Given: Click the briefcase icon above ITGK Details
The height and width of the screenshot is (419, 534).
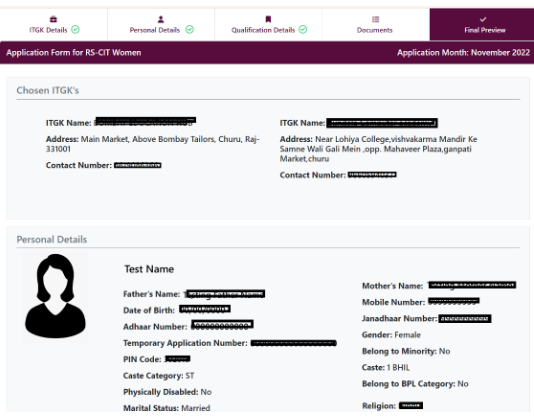Looking at the screenshot, I should [x=53, y=19].
